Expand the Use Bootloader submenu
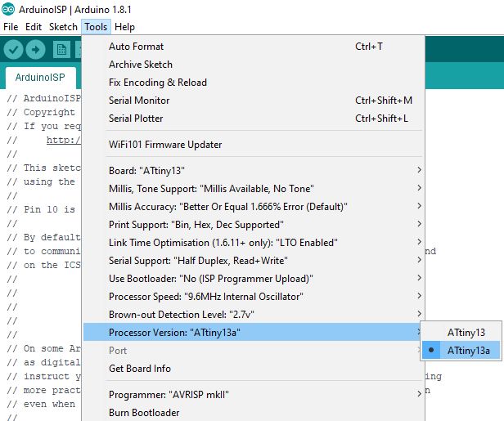504x421 pixels. (254, 279)
